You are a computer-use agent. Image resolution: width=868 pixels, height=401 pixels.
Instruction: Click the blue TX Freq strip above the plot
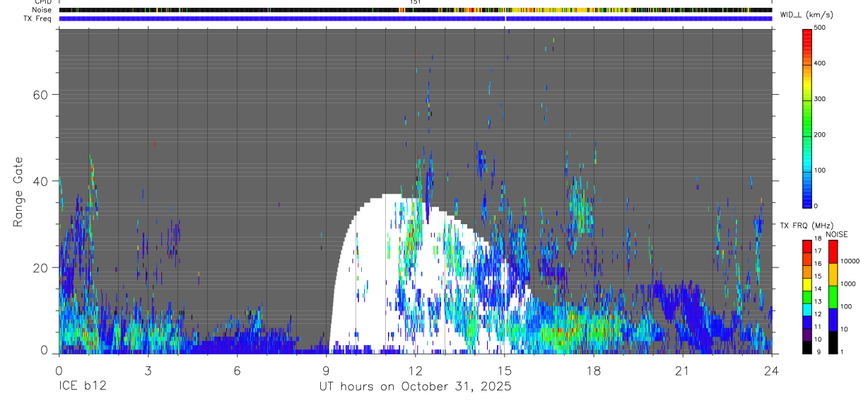pyautogui.click(x=415, y=18)
